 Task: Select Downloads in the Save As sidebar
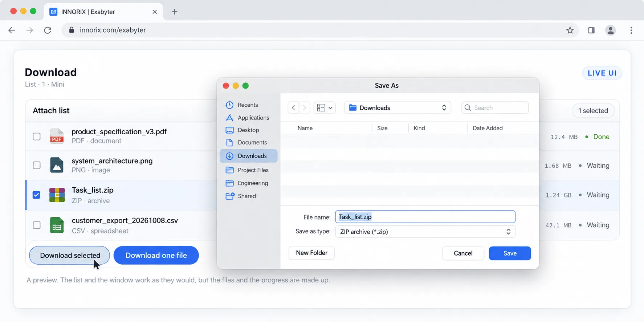(249, 156)
